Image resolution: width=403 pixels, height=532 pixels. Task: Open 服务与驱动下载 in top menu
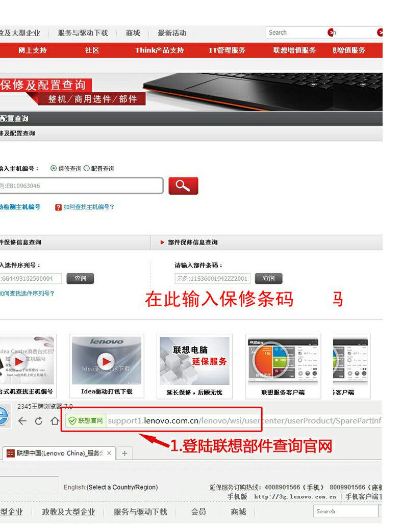(83, 33)
